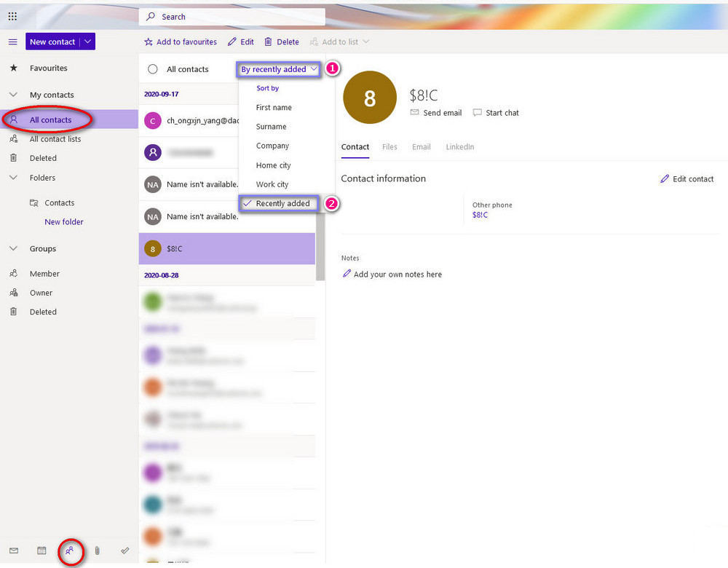Click the New folder link
The height and width of the screenshot is (568, 728).
pyautogui.click(x=64, y=222)
